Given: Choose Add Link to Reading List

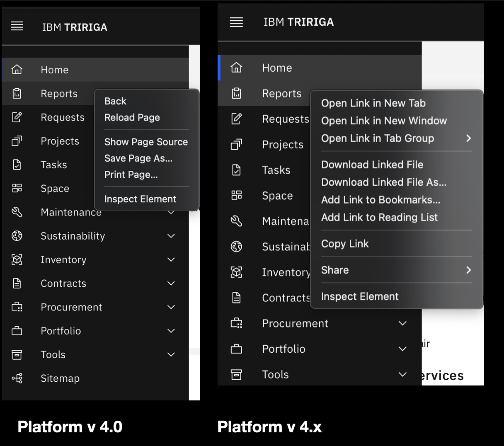Looking at the screenshot, I should pos(379,217).
